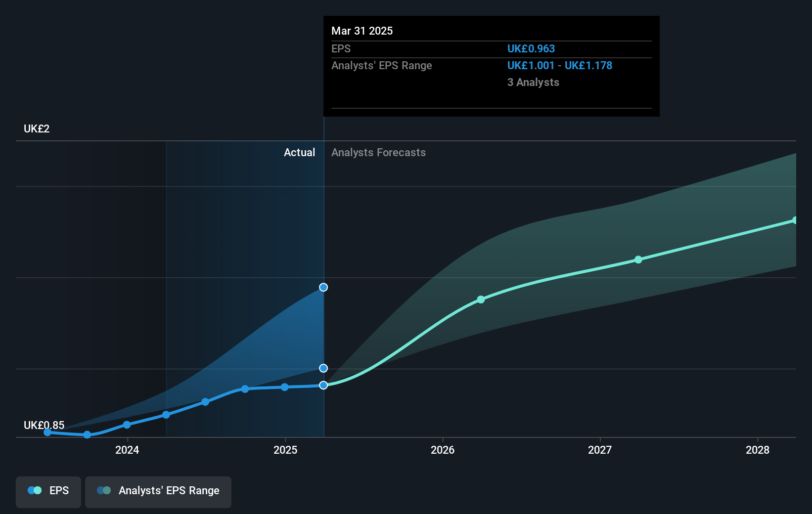This screenshot has width=812, height=514.
Task: Select the earliest EPS data point near UK£0.85
Action: pyautogui.click(x=47, y=431)
